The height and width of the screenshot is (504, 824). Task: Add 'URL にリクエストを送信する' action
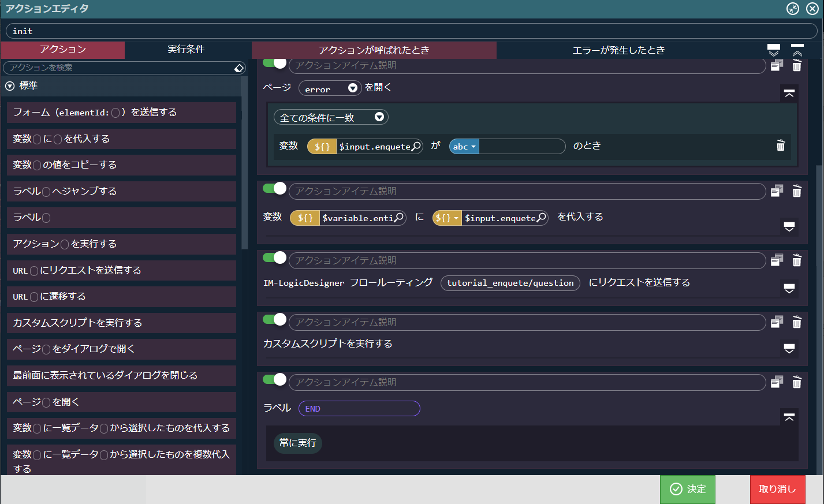point(121,270)
